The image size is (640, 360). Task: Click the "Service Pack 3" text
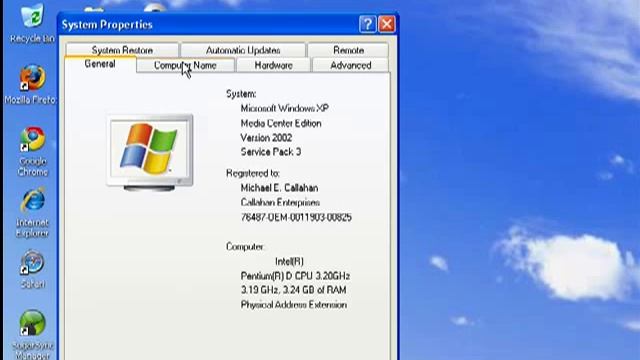point(271,152)
